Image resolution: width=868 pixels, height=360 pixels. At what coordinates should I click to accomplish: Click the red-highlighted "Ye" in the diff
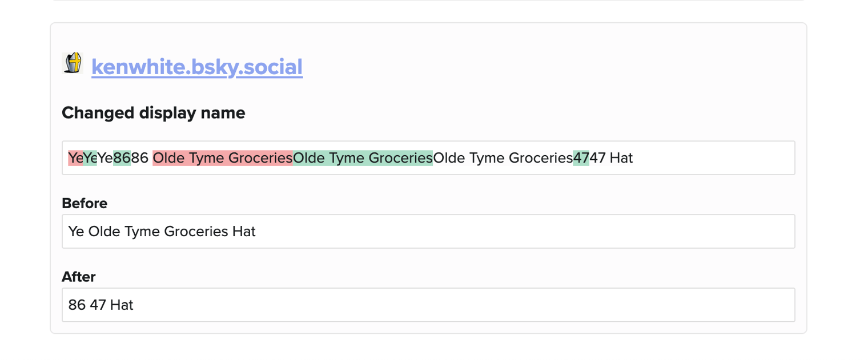coord(75,158)
